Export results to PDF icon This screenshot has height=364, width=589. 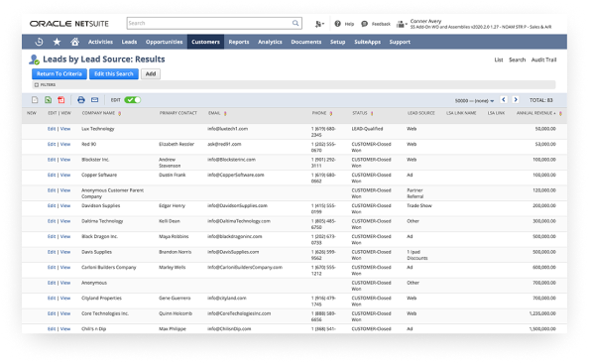pyautogui.click(x=61, y=99)
